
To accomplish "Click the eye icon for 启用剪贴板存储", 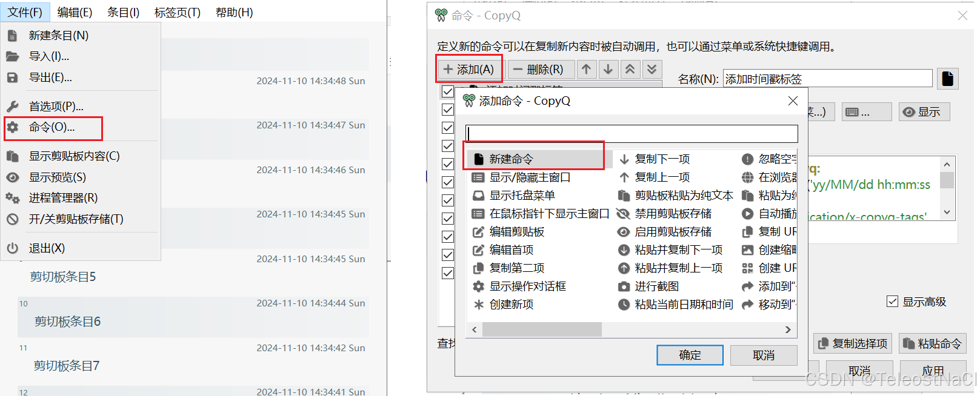I will 624,232.
